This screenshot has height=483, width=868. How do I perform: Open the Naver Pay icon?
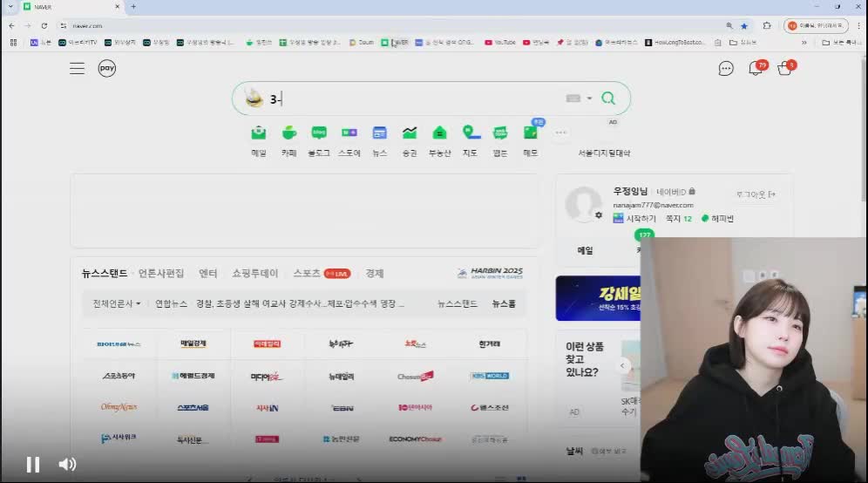(x=107, y=68)
